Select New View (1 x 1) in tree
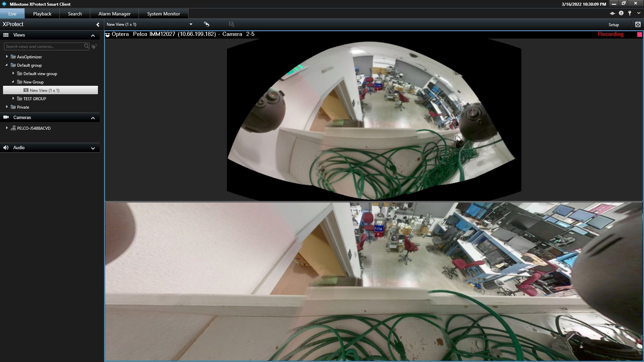644x362 pixels. [x=50, y=90]
